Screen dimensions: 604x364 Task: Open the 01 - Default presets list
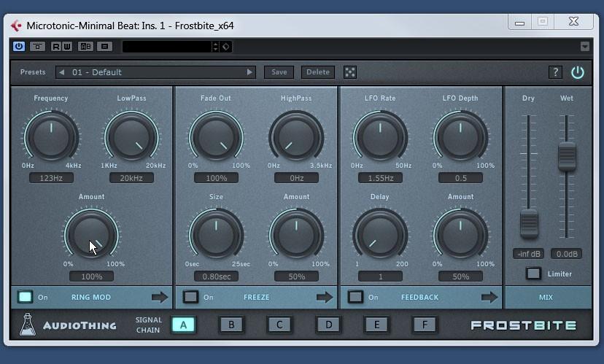click(x=155, y=72)
